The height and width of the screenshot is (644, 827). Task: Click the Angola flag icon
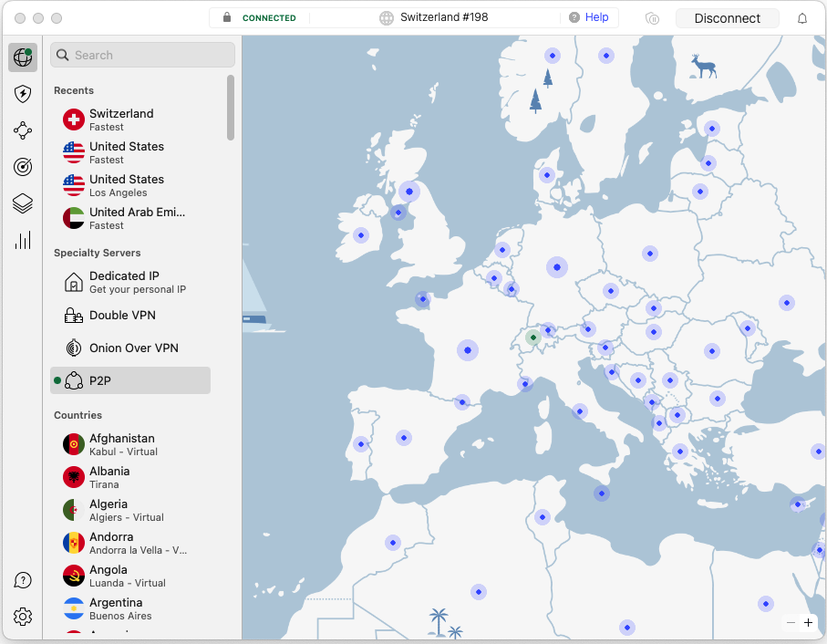point(74,576)
